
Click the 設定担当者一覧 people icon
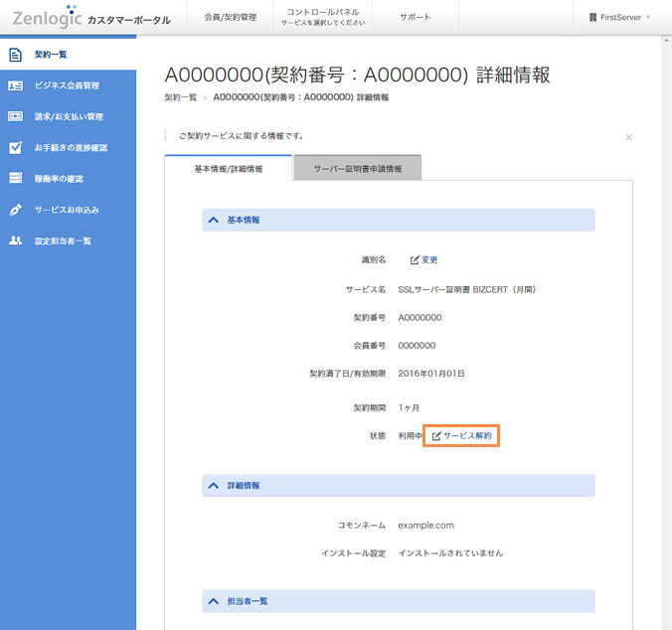15,240
